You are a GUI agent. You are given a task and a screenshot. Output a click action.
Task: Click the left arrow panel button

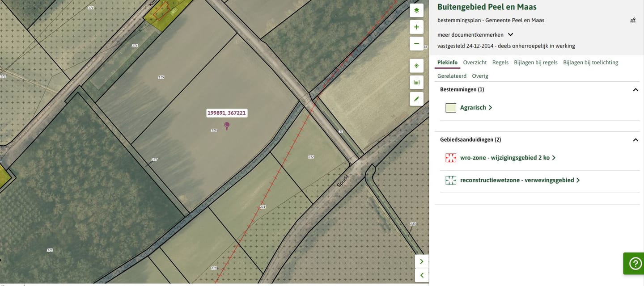pyautogui.click(x=422, y=275)
